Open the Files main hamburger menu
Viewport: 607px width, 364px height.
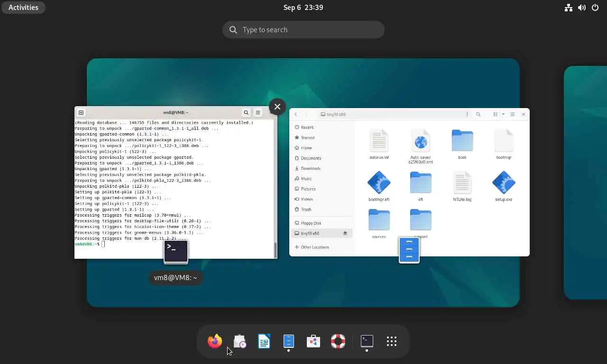[513, 114]
